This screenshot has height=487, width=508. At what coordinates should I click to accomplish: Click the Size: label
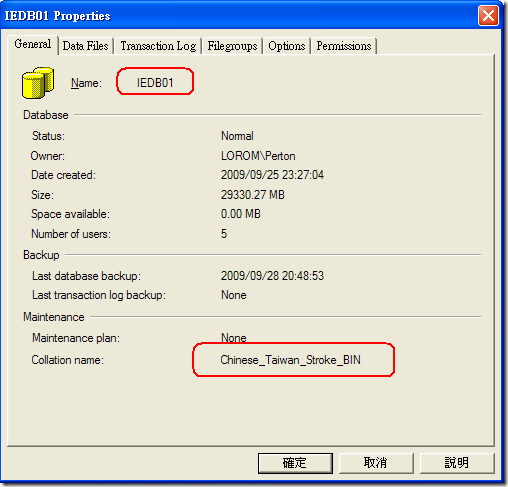click(42, 195)
